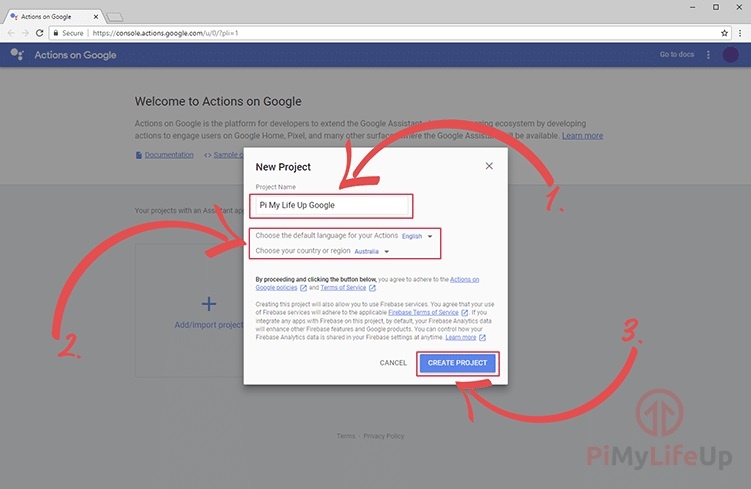Close the New Project dialog

pyautogui.click(x=488, y=166)
